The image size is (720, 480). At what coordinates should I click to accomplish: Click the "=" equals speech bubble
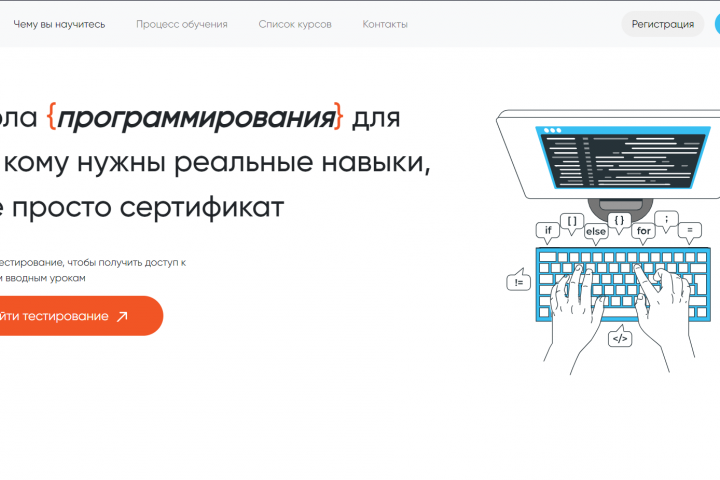pyautogui.click(x=690, y=232)
